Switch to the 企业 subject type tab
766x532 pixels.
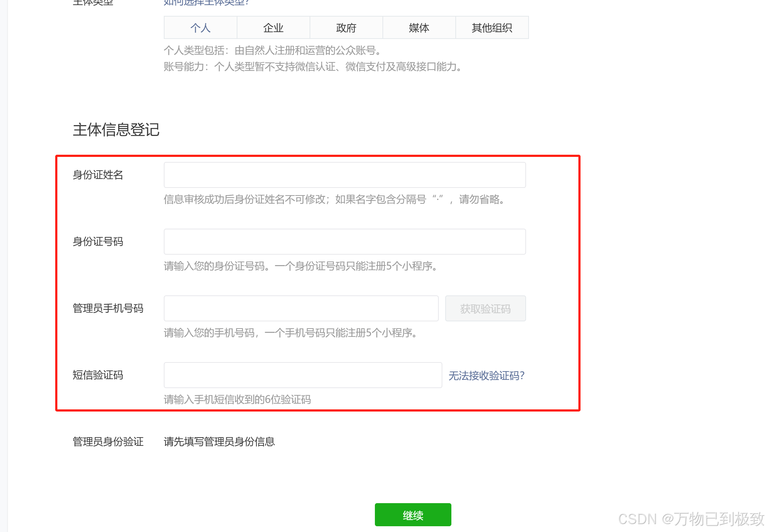coord(273,28)
